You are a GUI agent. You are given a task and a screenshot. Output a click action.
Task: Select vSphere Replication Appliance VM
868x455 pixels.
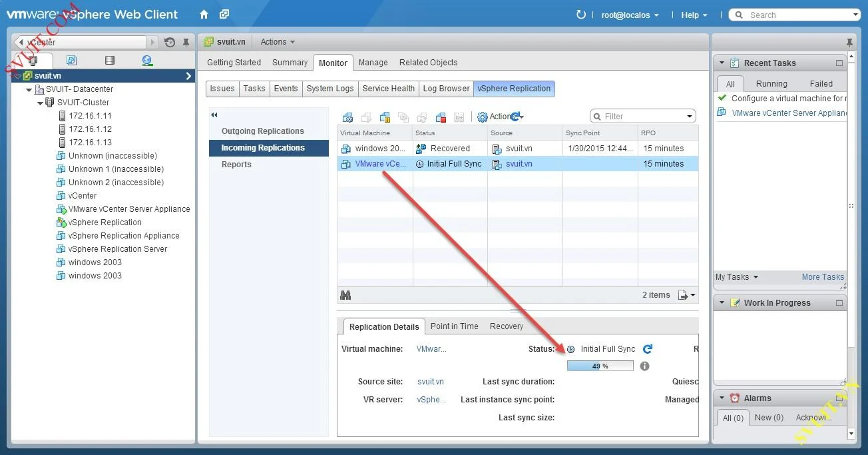pos(123,236)
